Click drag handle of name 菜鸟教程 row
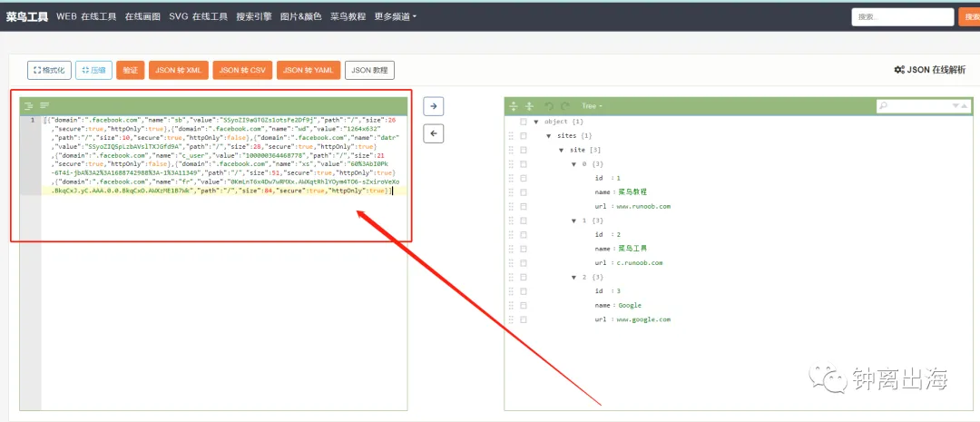Screen dimensions: 980x422 pyautogui.click(x=511, y=191)
